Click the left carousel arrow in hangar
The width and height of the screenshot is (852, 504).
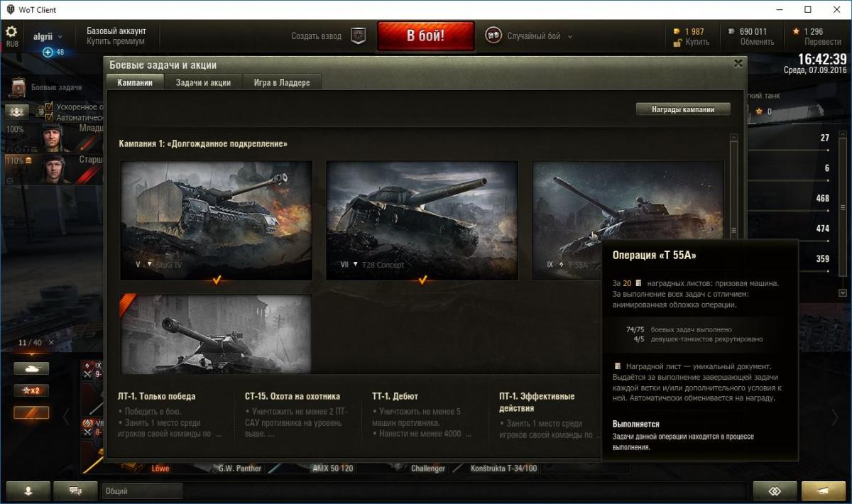click(x=67, y=417)
